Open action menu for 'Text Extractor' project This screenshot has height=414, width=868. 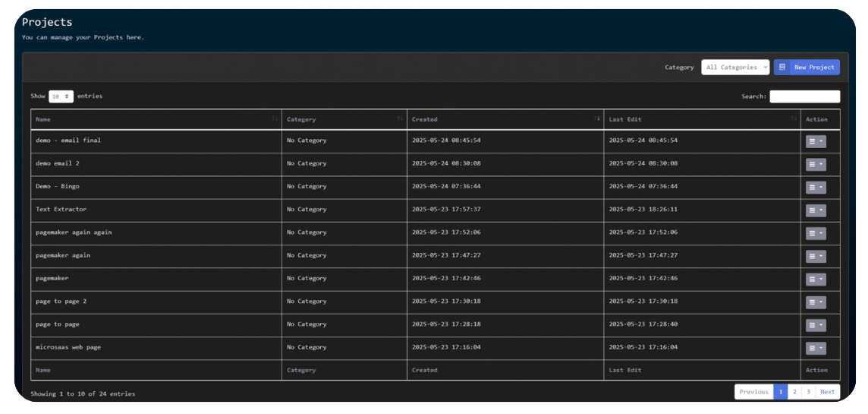[816, 210]
